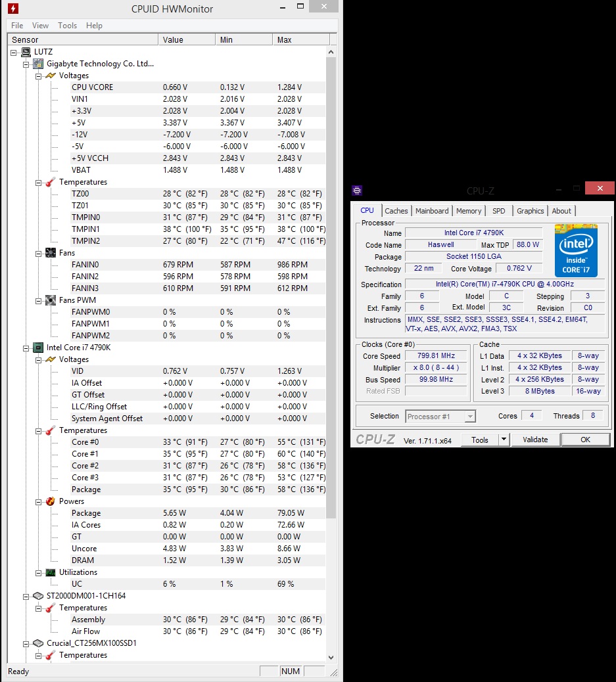616x682 pixels.
Task: Click the scroll up arrow in HWMonitor
Action: click(331, 52)
